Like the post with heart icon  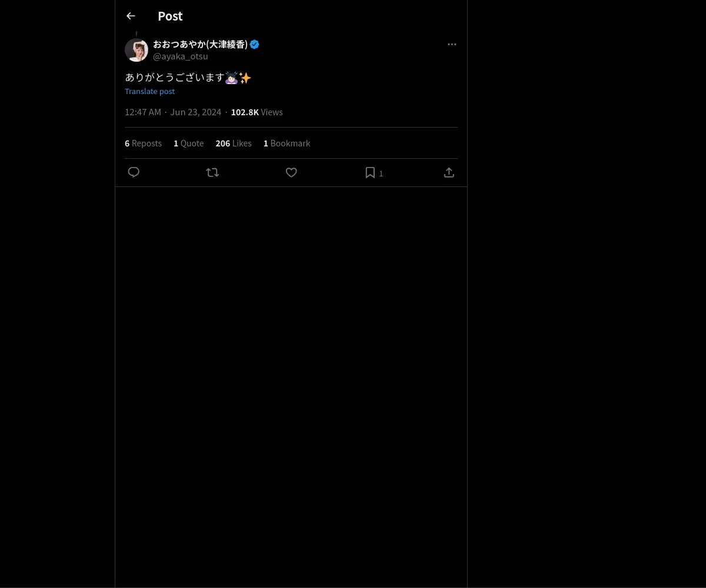[x=291, y=172]
